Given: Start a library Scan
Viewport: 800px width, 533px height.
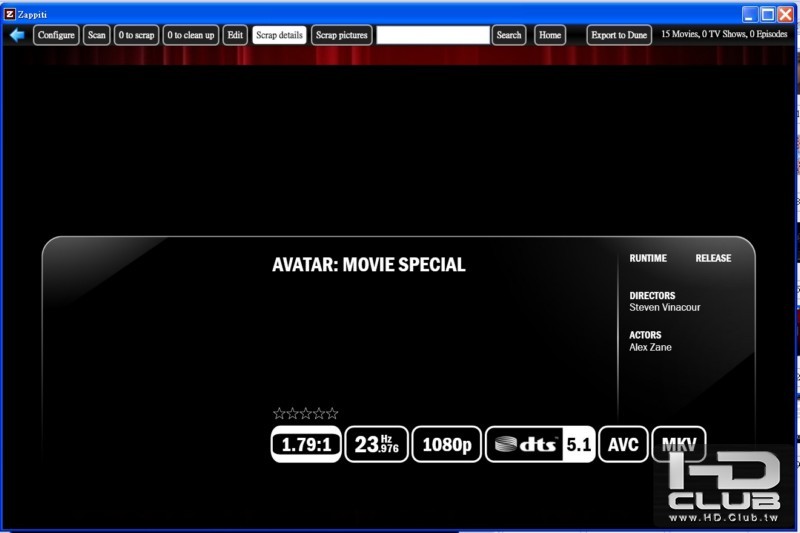Looking at the screenshot, I should click(x=96, y=35).
